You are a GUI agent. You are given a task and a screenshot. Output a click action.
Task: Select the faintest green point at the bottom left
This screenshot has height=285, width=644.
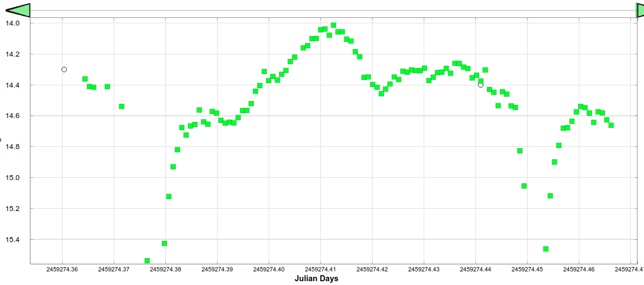point(147,261)
